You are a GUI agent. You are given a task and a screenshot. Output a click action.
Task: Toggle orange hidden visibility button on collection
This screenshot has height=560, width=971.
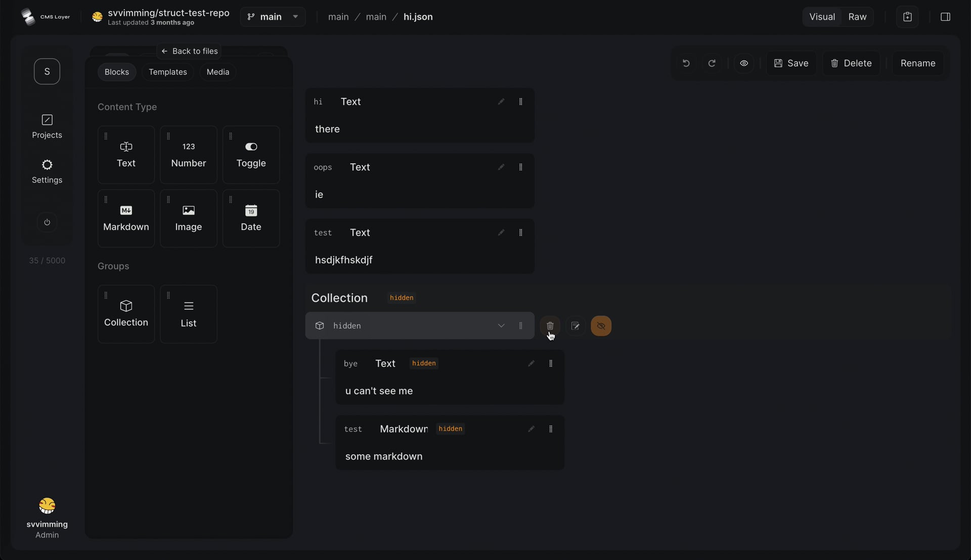pos(601,326)
